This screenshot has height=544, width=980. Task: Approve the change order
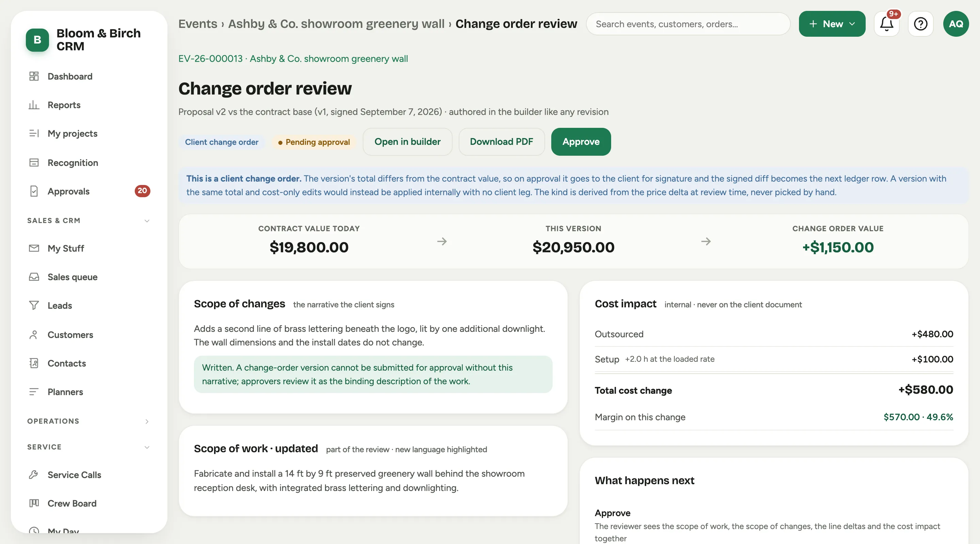[x=581, y=142]
